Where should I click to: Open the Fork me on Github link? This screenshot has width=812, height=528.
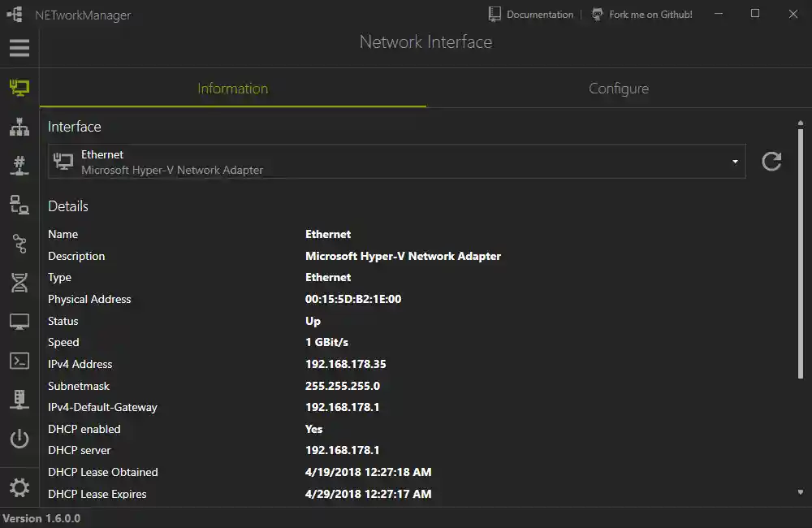(x=641, y=14)
